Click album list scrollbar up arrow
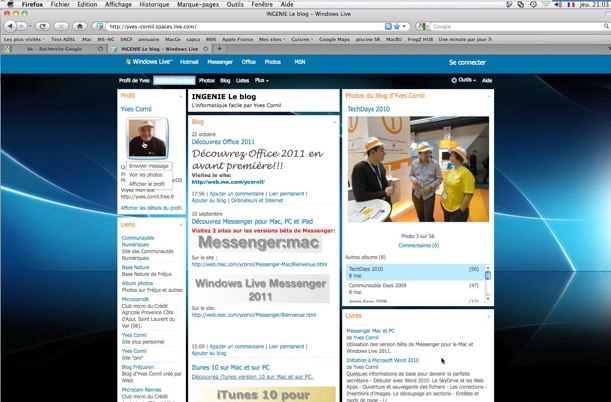The height and width of the screenshot is (402, 611). (487, 268)
